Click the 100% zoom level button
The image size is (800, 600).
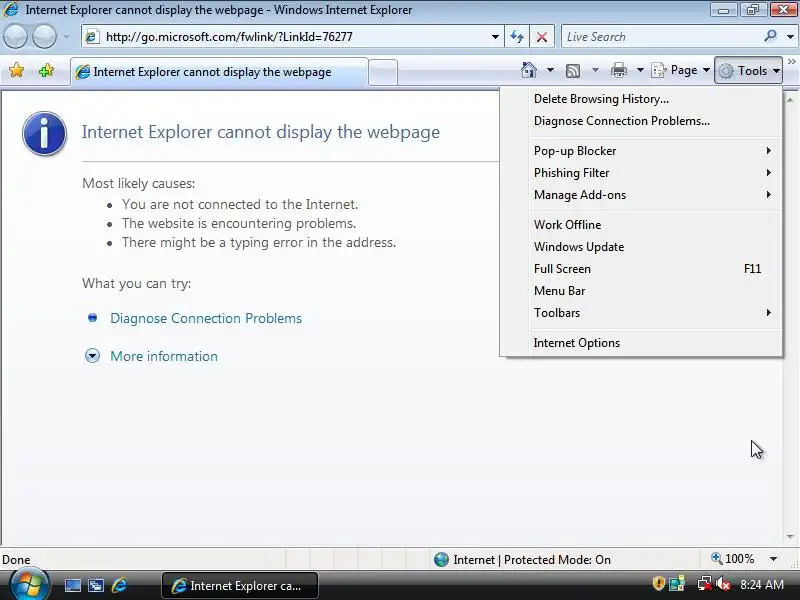pos(732,559)
